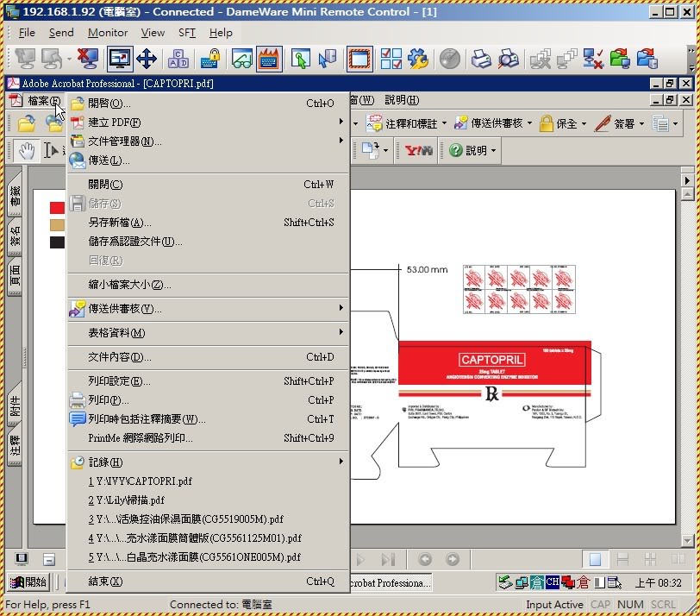Choose 結束(X) to quit Acrobat
Image resolution: width=700 pixels, height=616 pixels.
coord(208,581)
